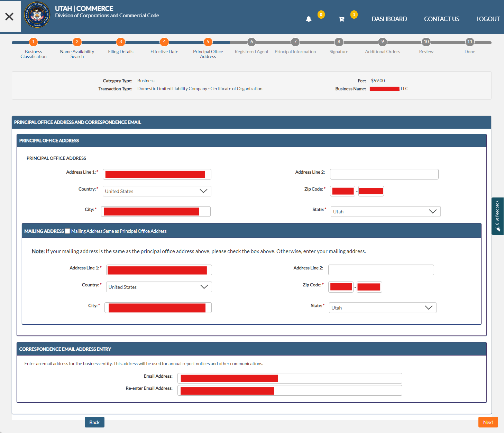Click step 5 Principal Office Address circle

pyautogui.click(x=208, y=42)
